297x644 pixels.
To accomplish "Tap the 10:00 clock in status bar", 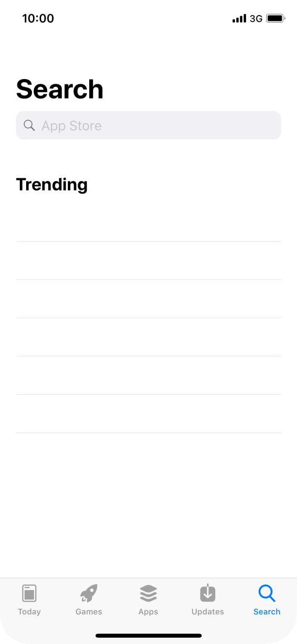I will pyautogui.click(x=38, y=18).
